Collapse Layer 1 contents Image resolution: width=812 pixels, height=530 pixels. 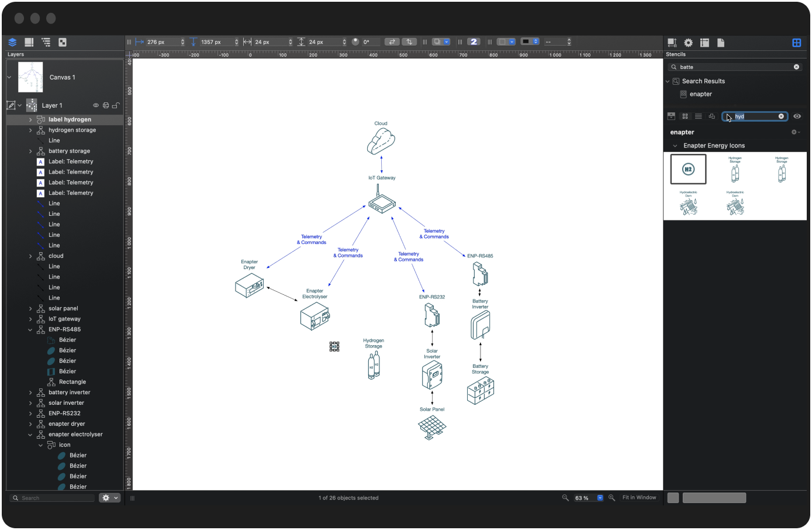click(x=20, y=106)
